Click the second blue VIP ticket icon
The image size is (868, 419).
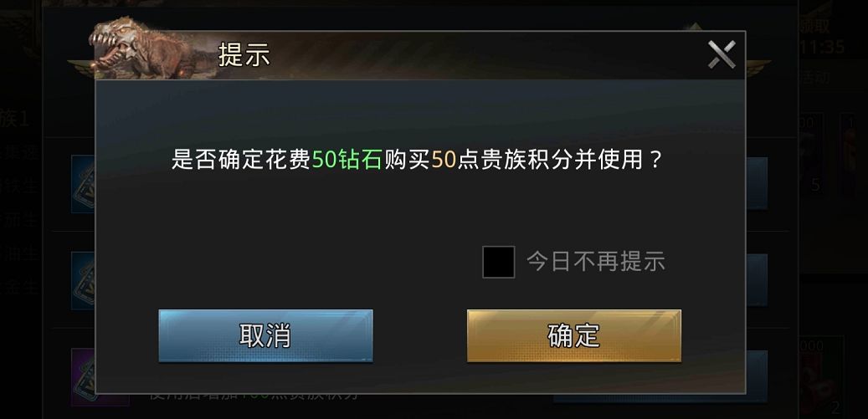[x=84, y=281]
